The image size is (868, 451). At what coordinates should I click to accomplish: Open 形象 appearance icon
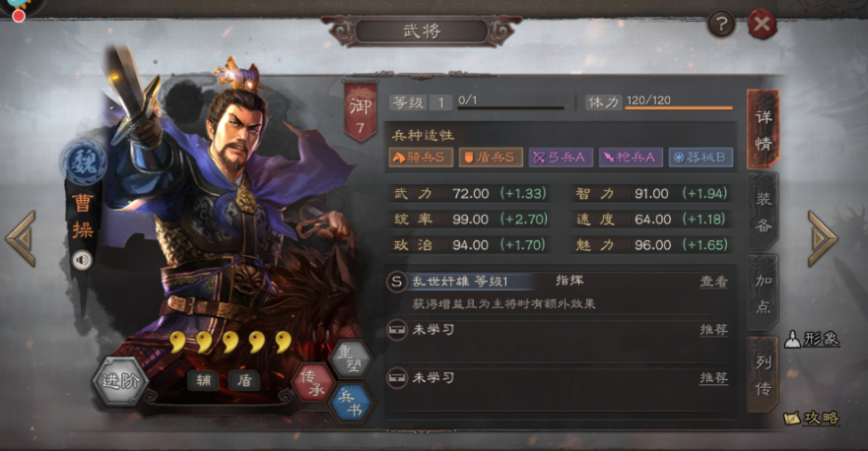point(813,339)
